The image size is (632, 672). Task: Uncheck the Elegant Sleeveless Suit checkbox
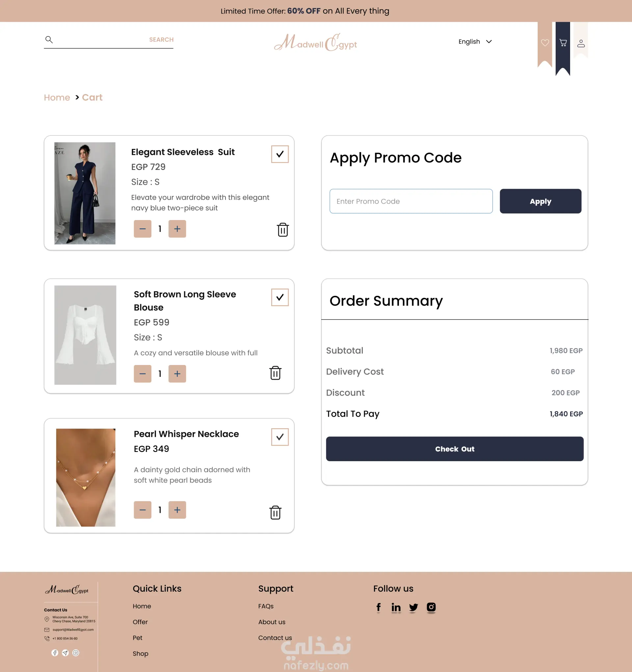[280, 154]
